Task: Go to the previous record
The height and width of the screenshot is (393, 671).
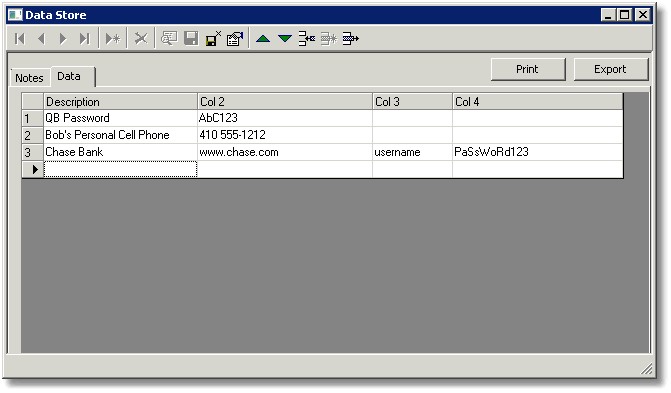Action: [x=42, y=39]
